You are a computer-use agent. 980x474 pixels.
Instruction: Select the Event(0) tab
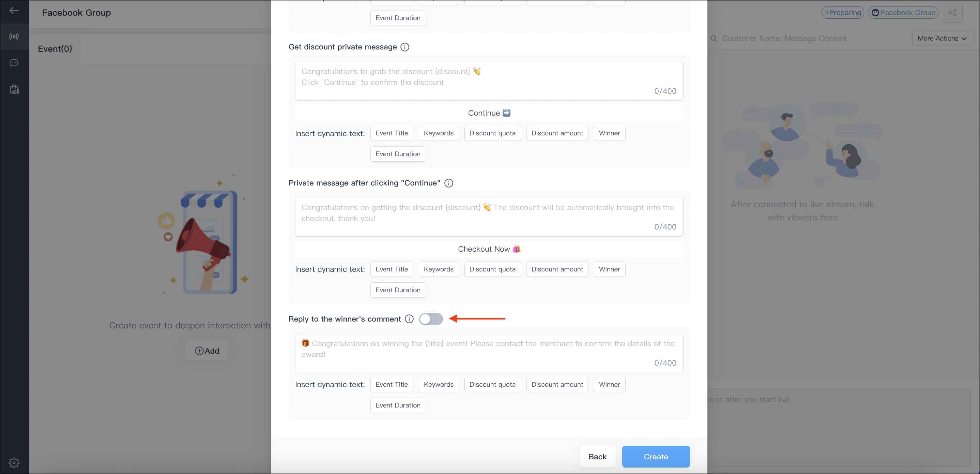point(55,49)
